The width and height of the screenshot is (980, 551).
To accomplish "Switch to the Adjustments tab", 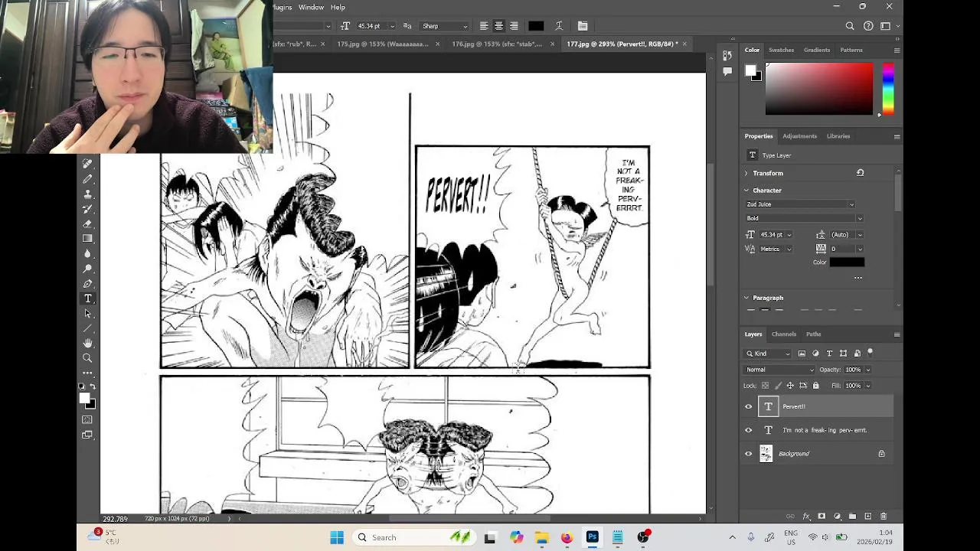I will 799,136.
